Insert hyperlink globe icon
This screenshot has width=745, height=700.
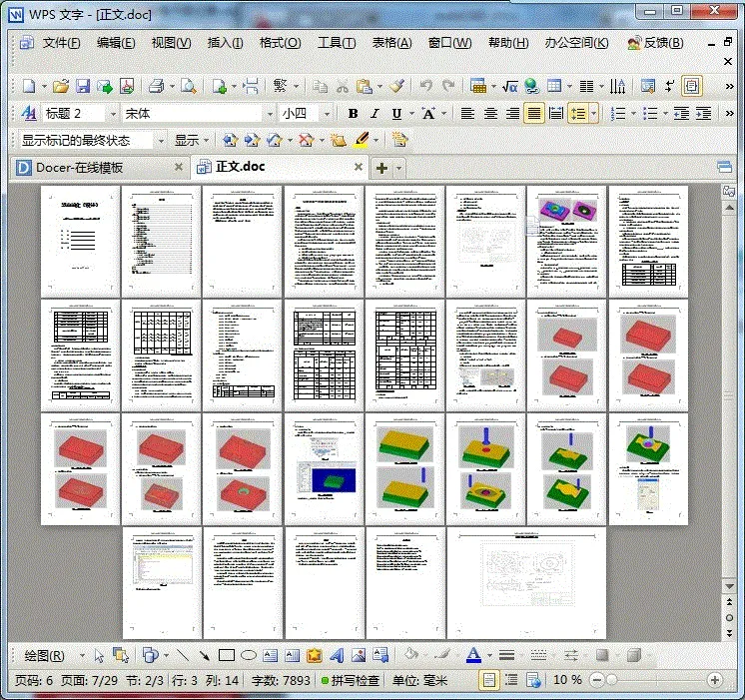click(531, 86)
